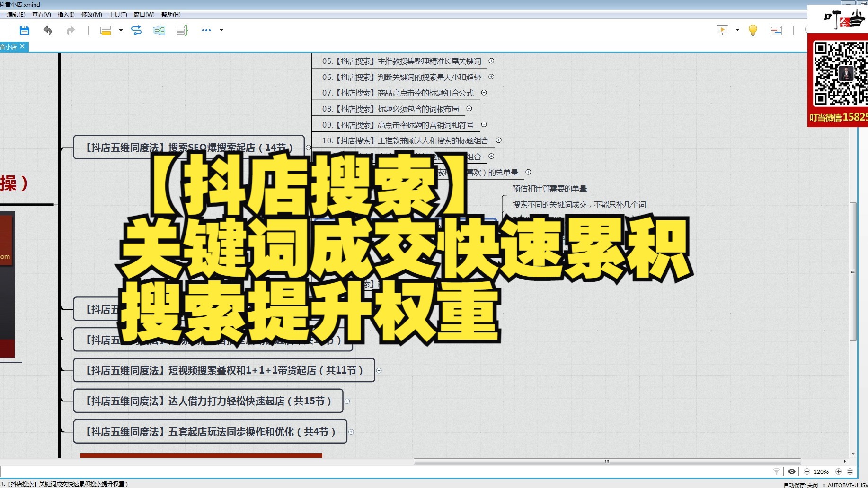Open the 帮助(H) menu

[171, 15]
